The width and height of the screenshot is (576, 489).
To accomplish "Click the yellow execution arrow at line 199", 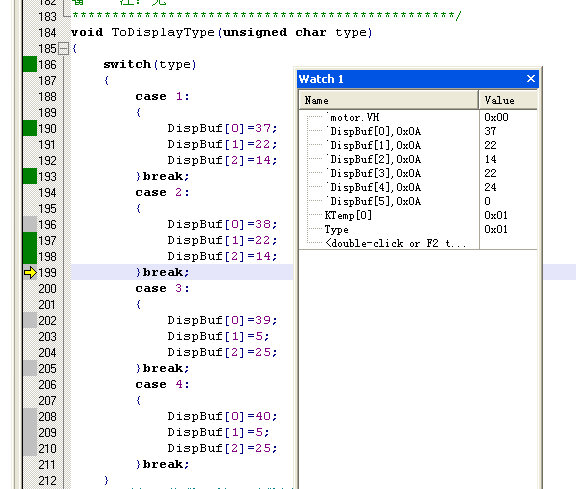I will (30, 273).
